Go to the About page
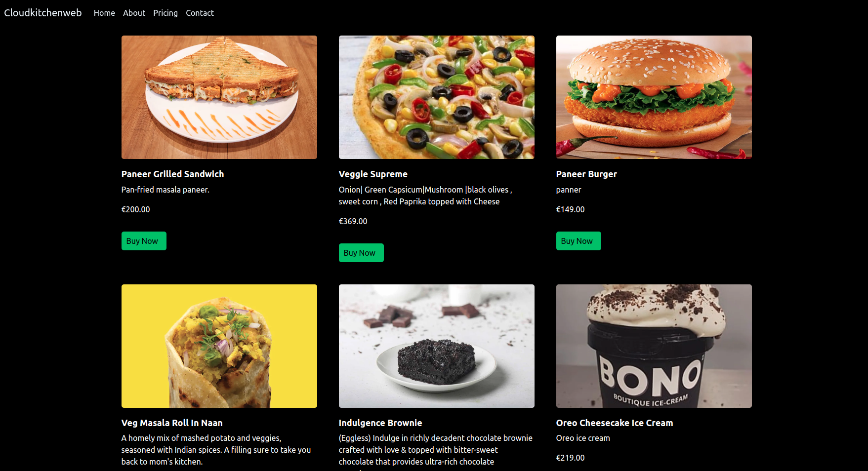868x471 pixels. click(134, 13)
